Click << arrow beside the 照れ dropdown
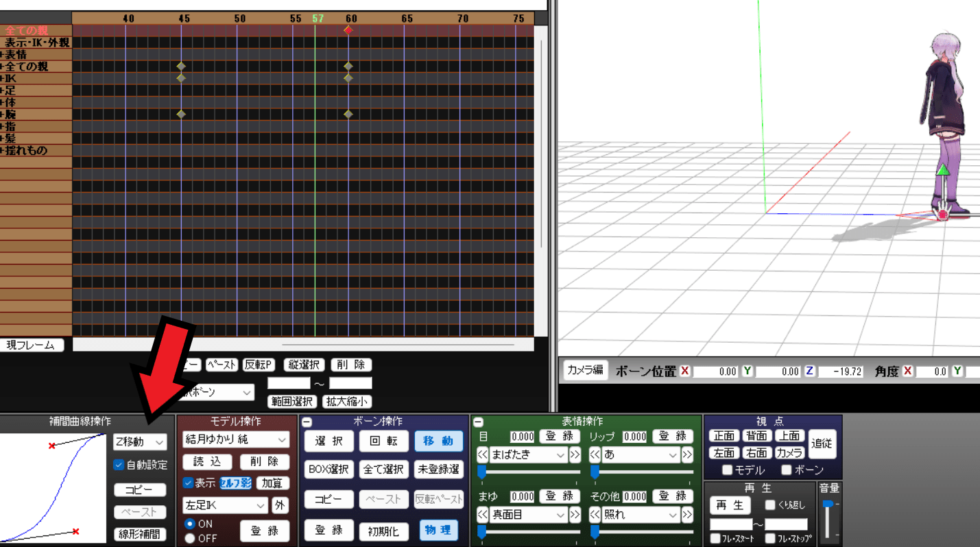This screenshot has height=547, width=980. click(595, 515)
